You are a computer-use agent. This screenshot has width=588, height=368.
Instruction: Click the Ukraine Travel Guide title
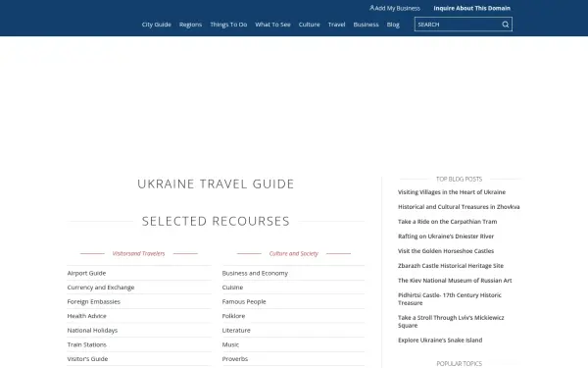pos(216,184)
